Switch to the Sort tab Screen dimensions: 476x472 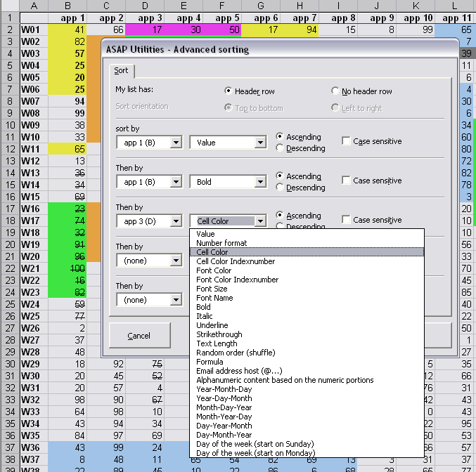pos(121,71)
